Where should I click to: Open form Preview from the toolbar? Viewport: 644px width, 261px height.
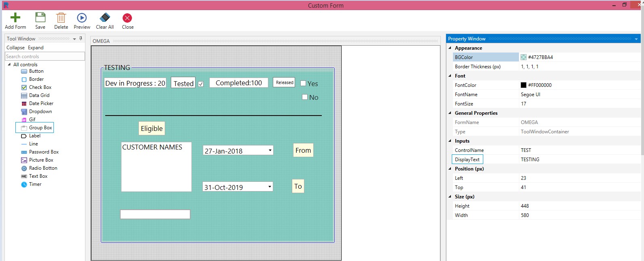82,18
